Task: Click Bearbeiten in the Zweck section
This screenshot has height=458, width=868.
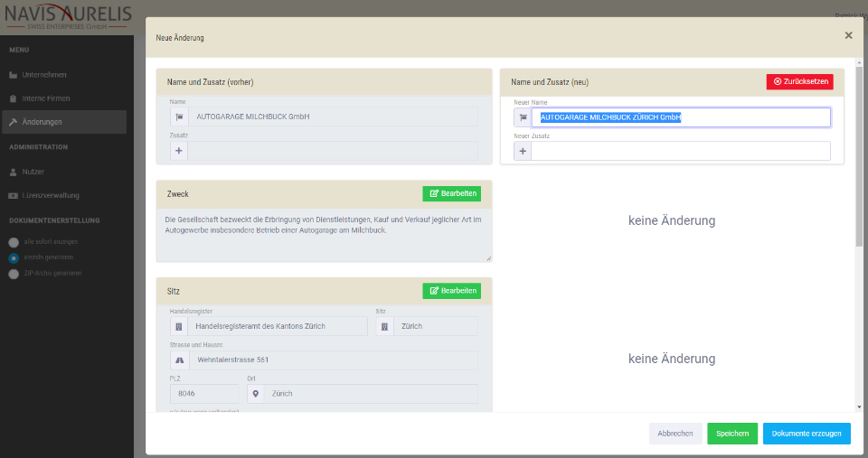Action: 451,193
